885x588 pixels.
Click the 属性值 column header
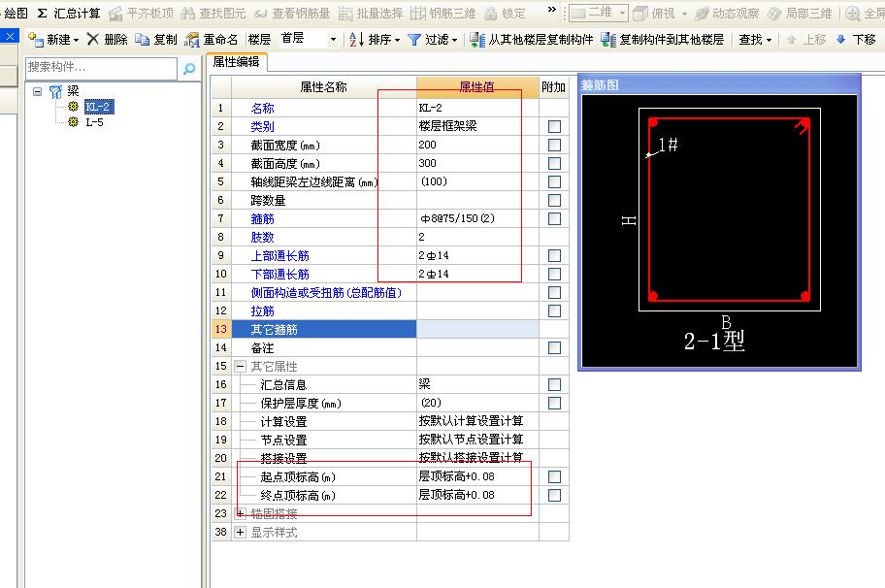[x=477, y=87]
